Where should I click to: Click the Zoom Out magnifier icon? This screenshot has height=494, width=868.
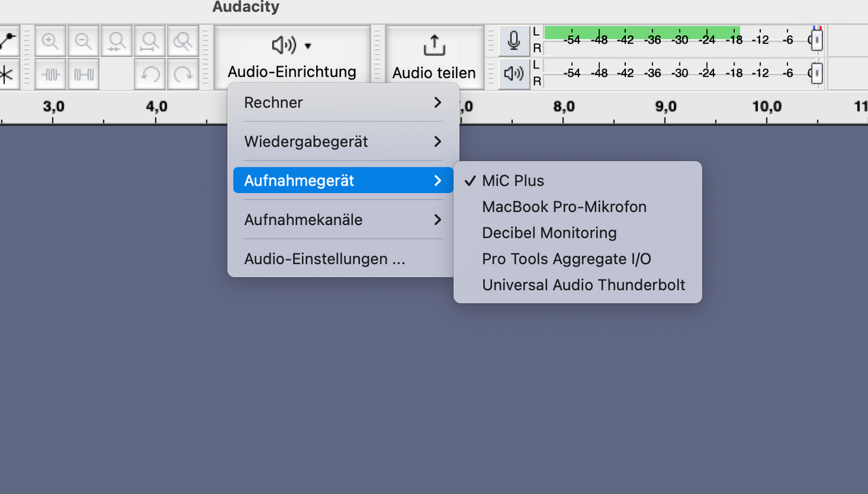pos(83,41)
